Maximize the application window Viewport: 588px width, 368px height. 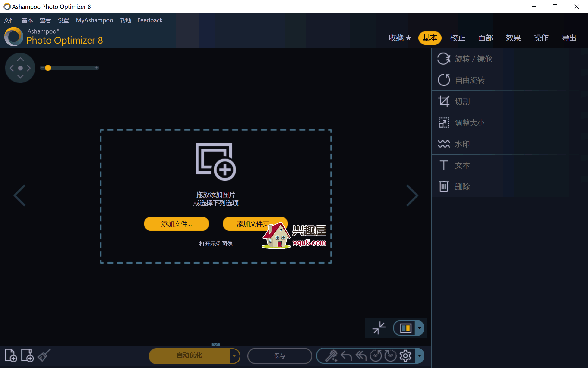coord(555,6)
